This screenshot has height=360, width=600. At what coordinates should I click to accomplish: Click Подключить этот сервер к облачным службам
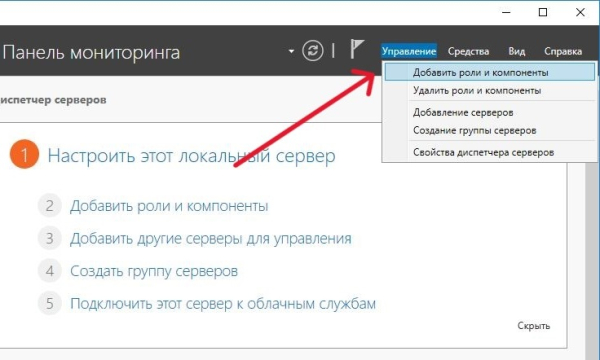[223, 304]
